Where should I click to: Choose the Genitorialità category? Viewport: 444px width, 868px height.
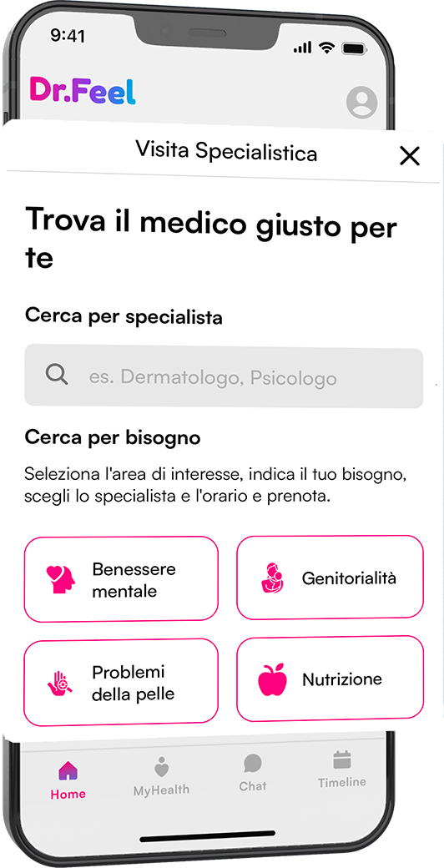tap(330, 577)
